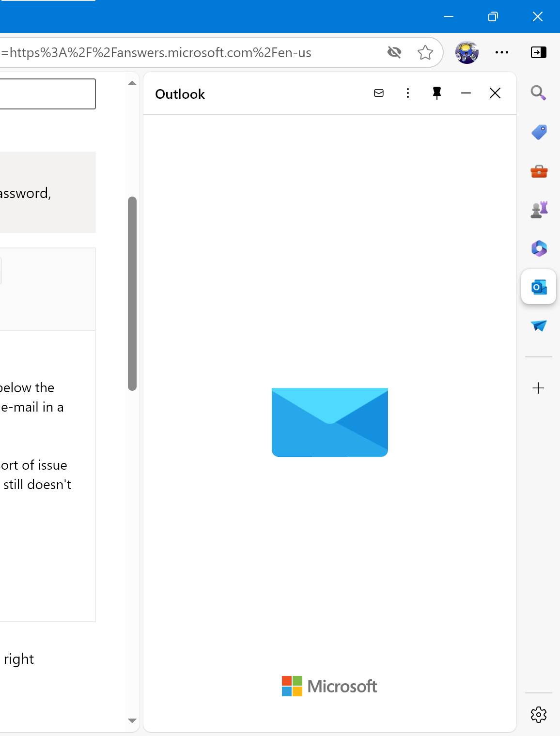Click the page scroll up arrow
Viewport: 560px width, 736px height.
[132, 83]
